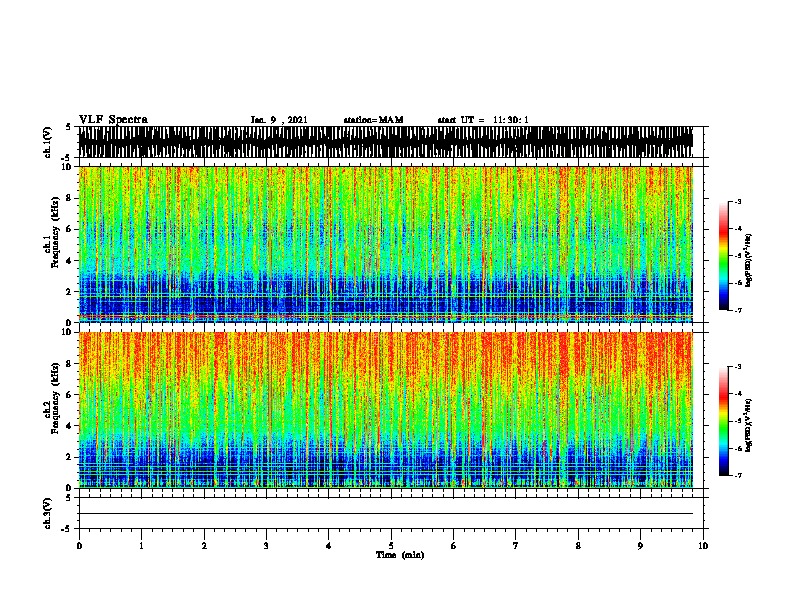The width and height of the screenshot is (792, 612).
Task: Click the ch.1 "Frequency (kHz)" axis label
Action: tap(55, 232)
